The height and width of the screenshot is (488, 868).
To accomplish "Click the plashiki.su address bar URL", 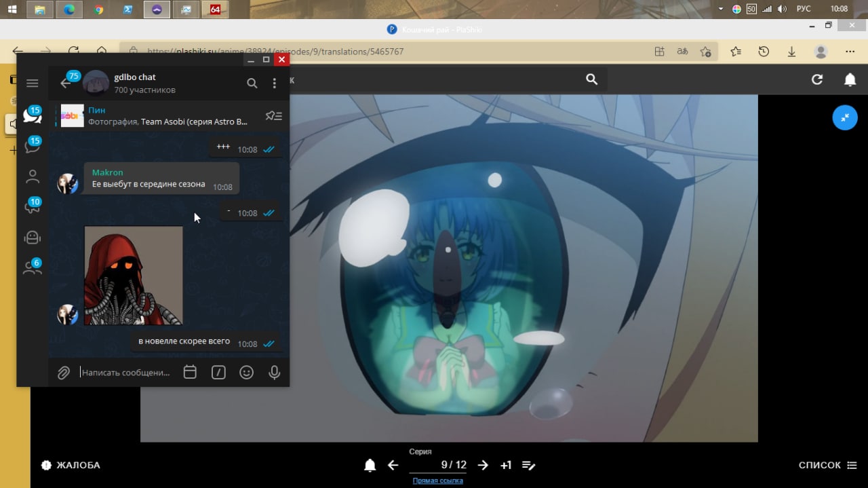I will click(275, 51).
